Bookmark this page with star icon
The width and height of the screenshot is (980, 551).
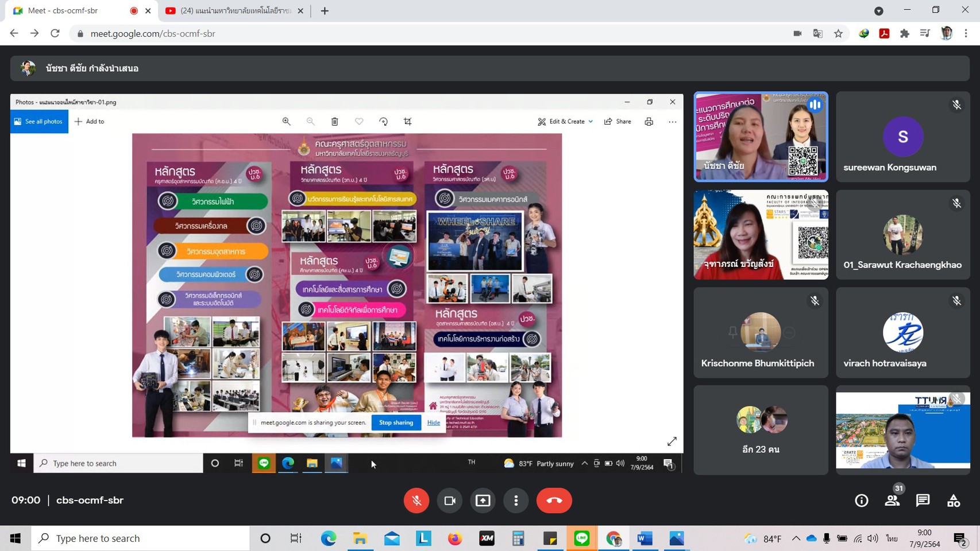838,33
